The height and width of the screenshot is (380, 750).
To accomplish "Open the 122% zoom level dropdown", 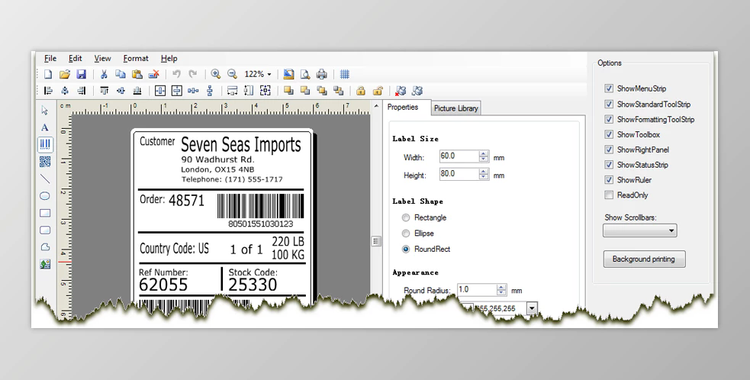I will click(x=269, y=74).
